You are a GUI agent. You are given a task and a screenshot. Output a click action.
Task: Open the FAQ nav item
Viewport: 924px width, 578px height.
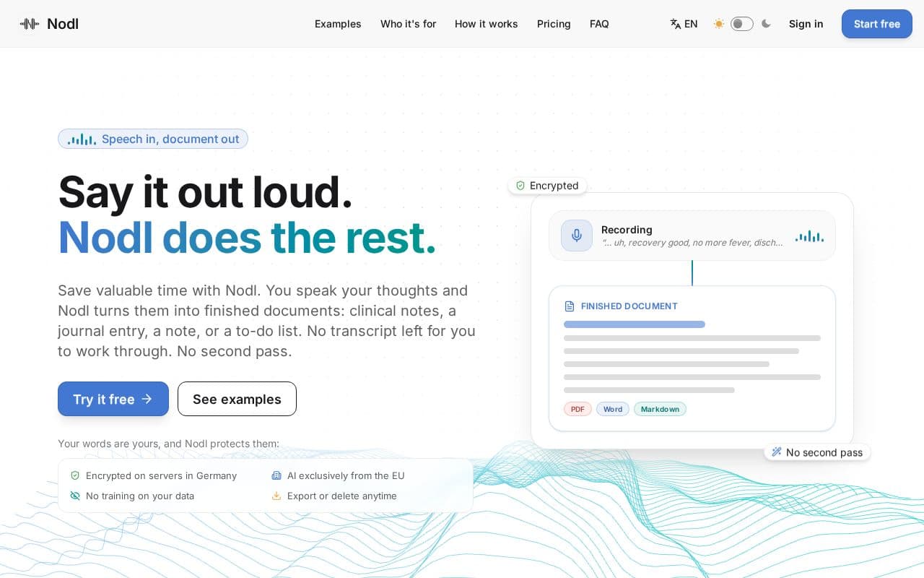tap(599, 24)
